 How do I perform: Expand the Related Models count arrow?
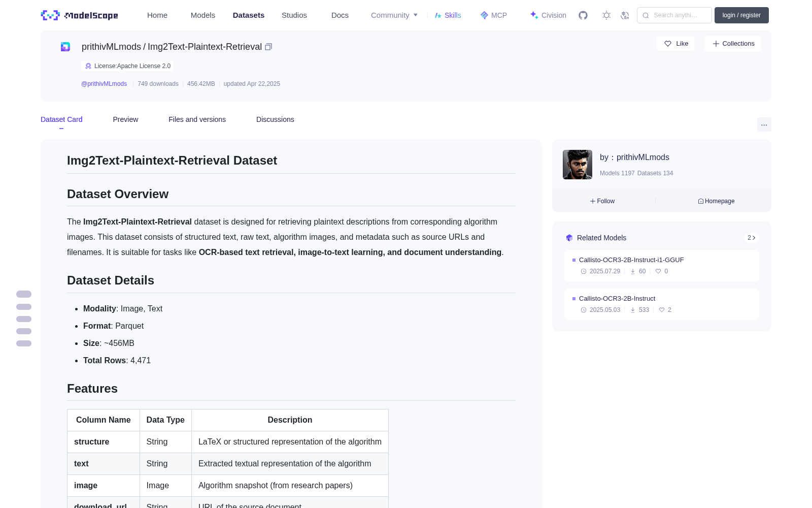[x=752, y=238]
